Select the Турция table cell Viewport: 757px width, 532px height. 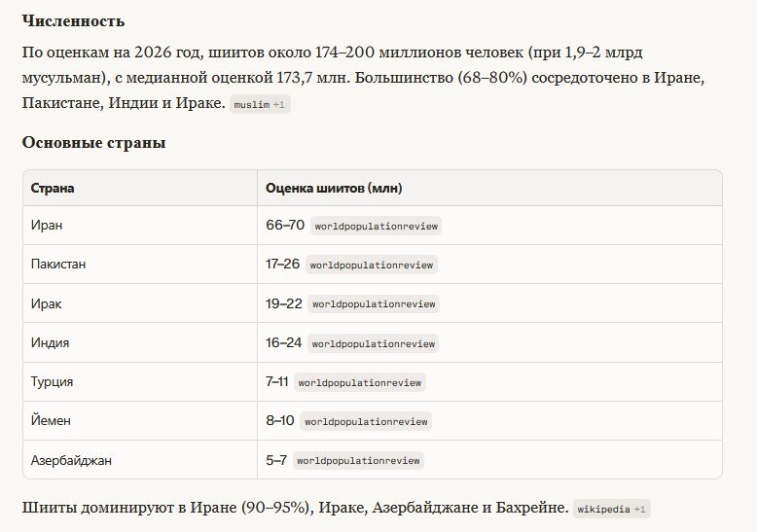(52, 382)
